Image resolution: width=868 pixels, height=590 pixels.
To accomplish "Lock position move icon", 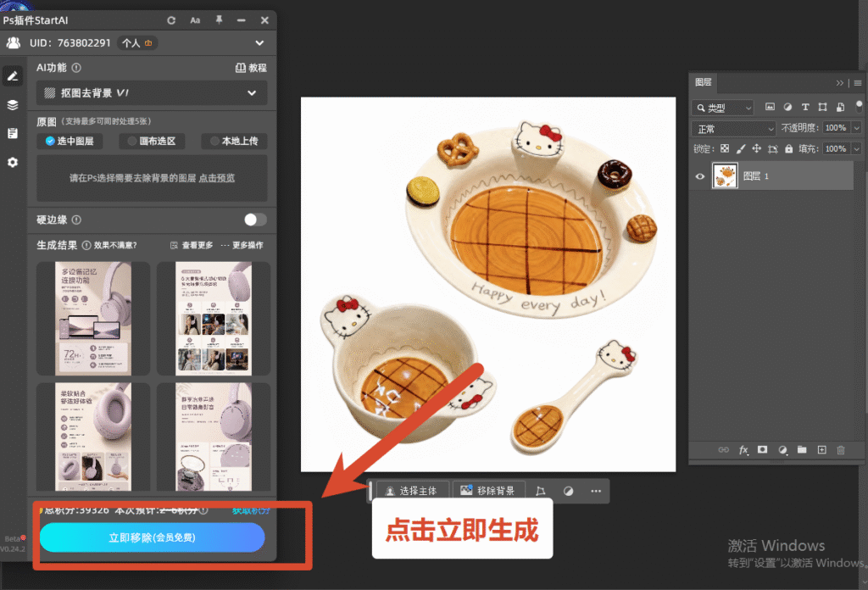I will coord(757,148).
